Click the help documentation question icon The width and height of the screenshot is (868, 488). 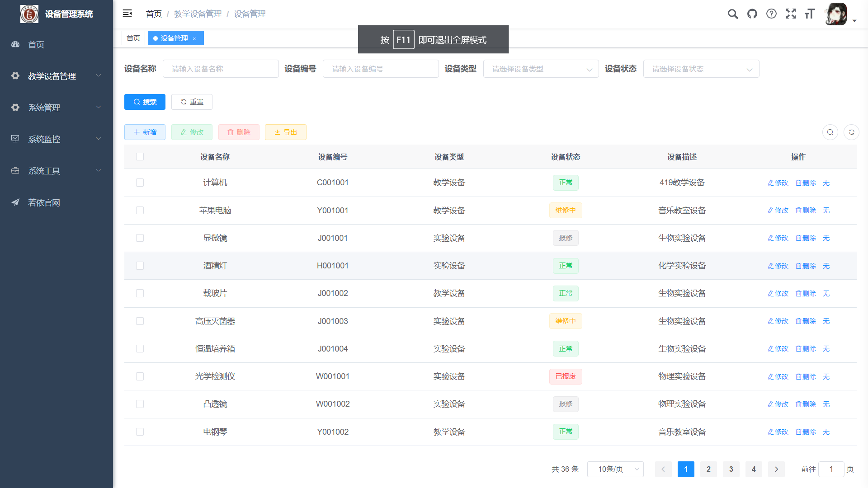point(771,14)
